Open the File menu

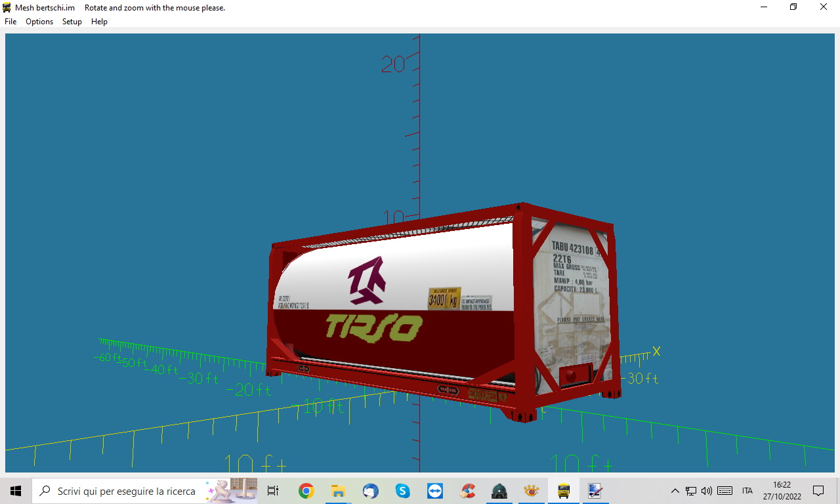coord(10,22)
